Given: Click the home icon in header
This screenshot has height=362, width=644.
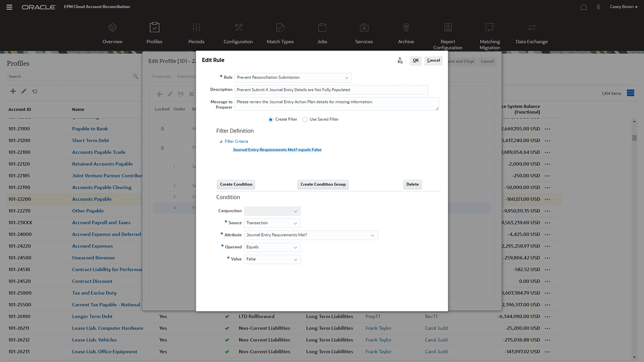Looking at the screenshot, I should (x=584, y=7).
